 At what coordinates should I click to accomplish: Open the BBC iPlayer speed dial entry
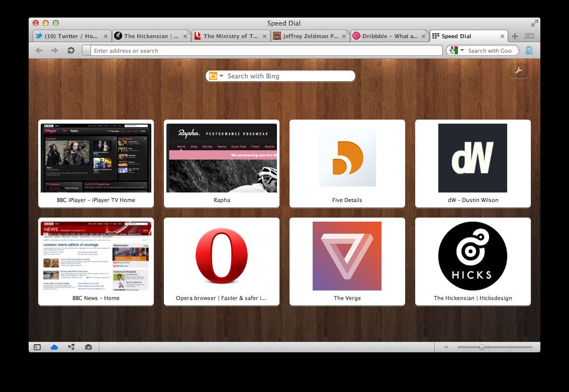96,158
